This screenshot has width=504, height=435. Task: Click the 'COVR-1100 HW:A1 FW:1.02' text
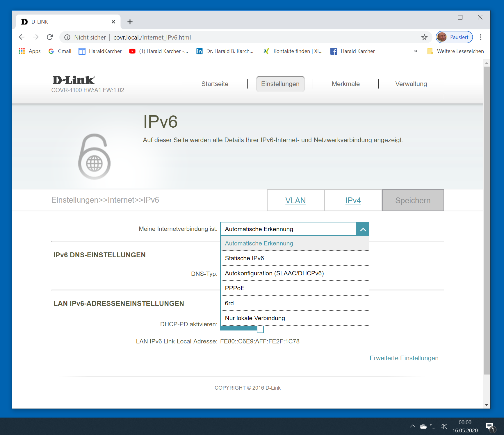88,90
